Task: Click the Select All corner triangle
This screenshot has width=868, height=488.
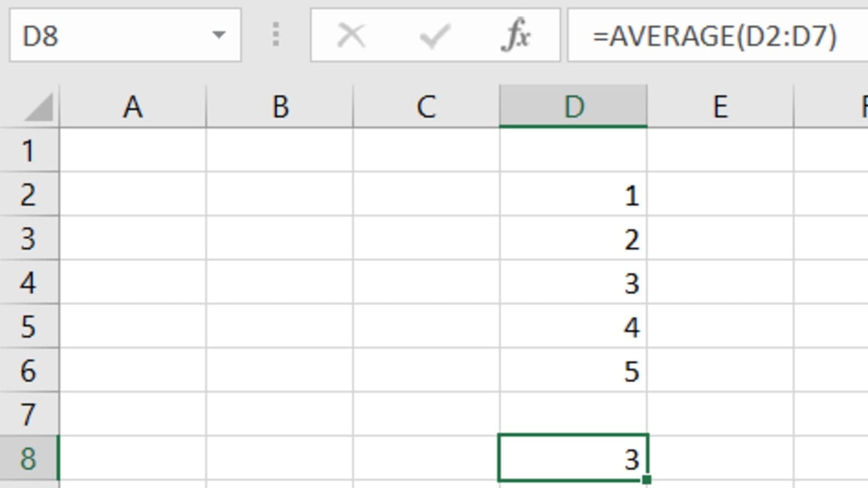Action: click(39, 107)
